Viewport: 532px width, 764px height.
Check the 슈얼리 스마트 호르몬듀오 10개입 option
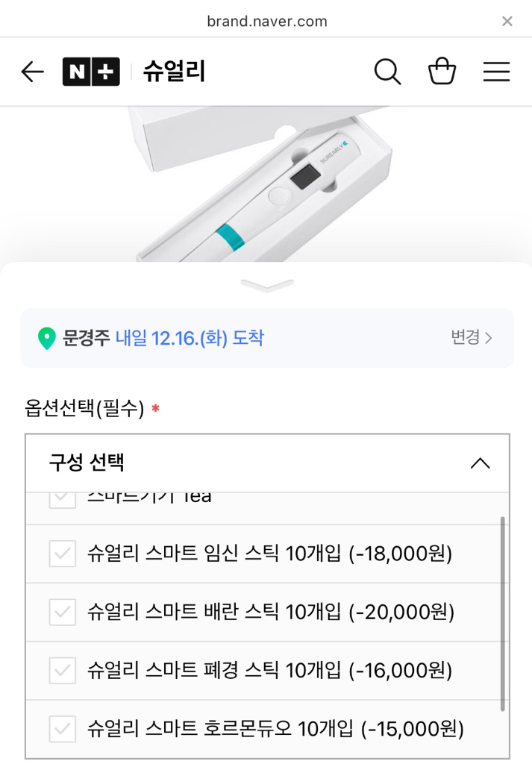click(62, 728)
